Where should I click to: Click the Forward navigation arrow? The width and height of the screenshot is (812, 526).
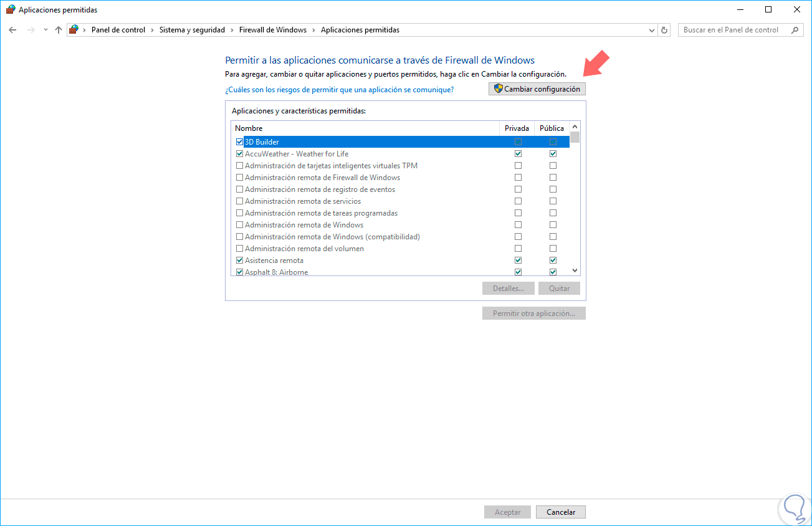31,30
